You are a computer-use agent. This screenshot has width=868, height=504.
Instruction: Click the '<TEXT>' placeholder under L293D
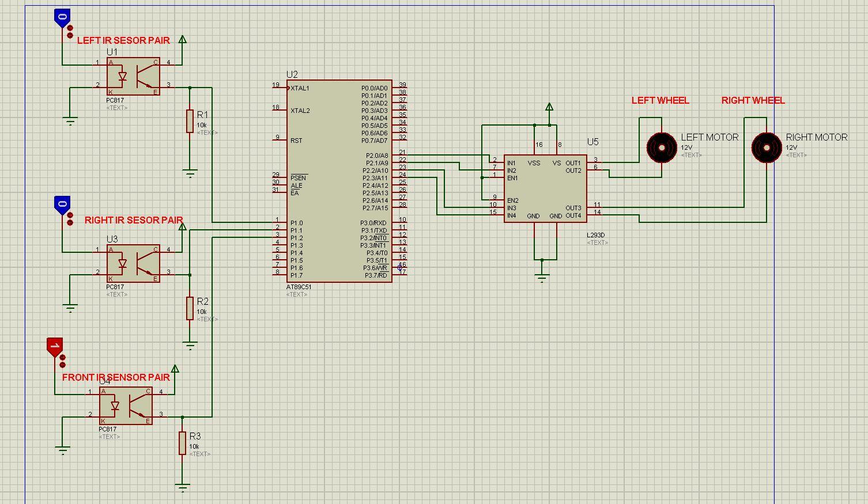click(x=597, y=242)
